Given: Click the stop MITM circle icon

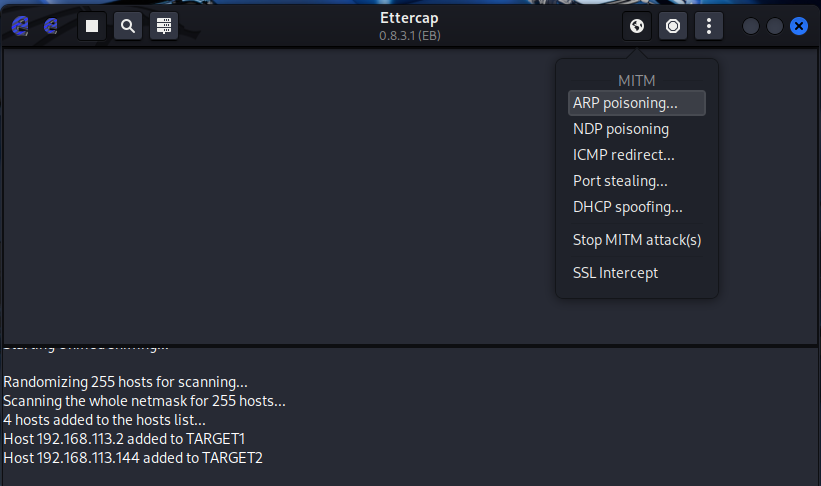Looking at the screenshot, I should [673, 26].
